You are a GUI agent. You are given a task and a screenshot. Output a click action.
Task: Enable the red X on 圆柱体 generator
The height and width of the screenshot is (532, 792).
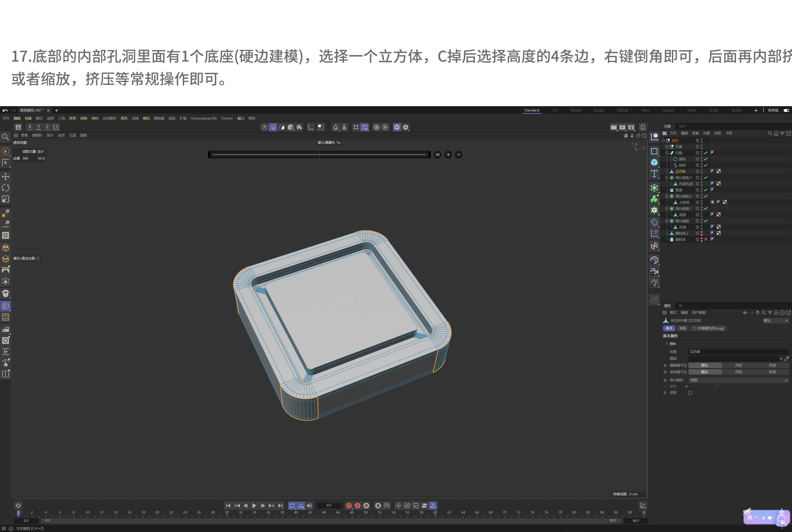click(x=706, y=240)
